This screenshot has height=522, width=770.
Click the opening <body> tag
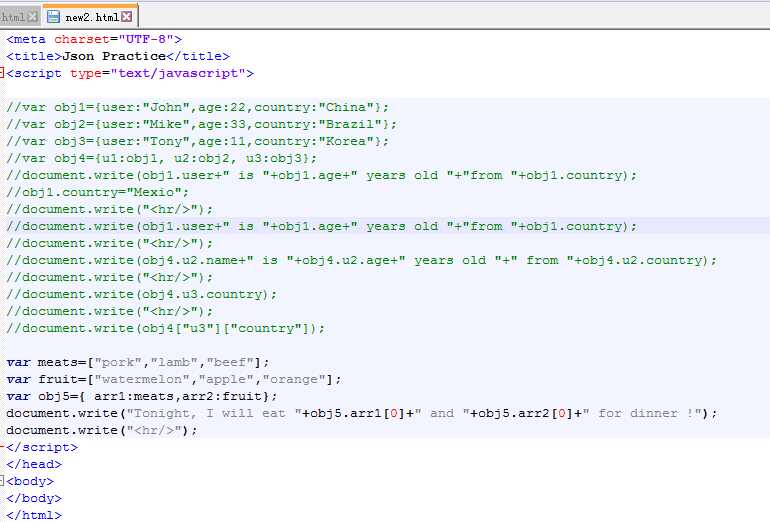[30, 481]
